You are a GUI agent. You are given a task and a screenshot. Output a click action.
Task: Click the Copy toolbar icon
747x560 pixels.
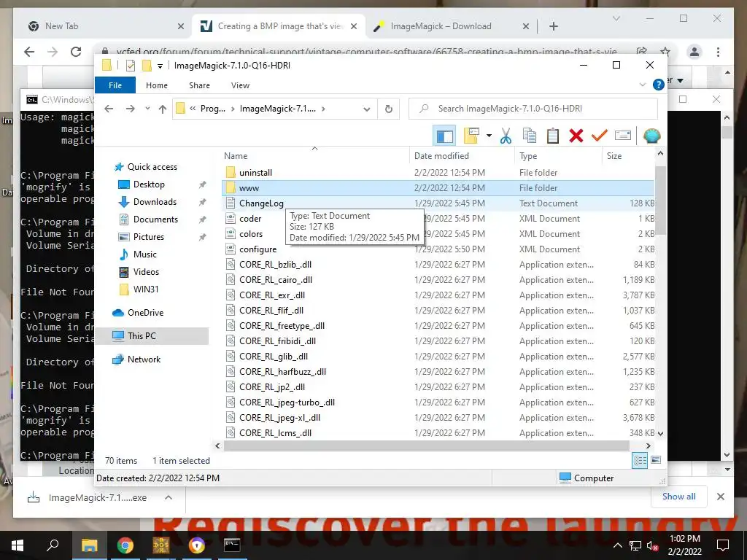coord(530,136)
